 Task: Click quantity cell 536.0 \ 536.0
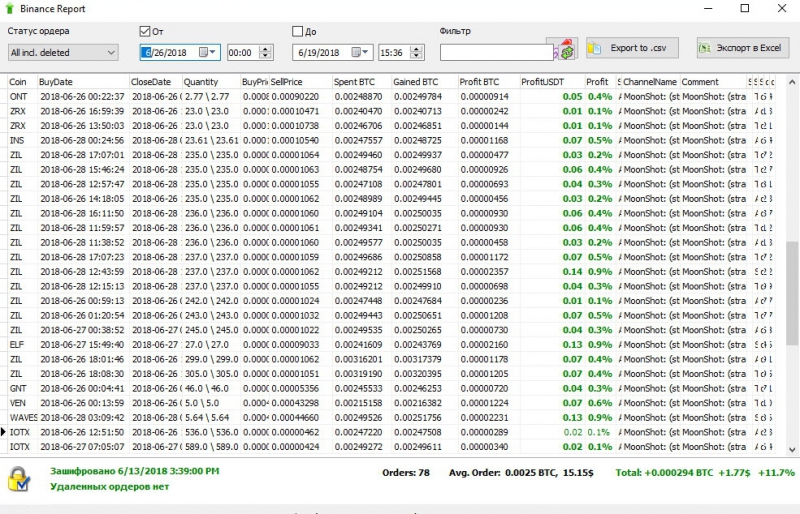pyautogui.click(x=212, y=432)
